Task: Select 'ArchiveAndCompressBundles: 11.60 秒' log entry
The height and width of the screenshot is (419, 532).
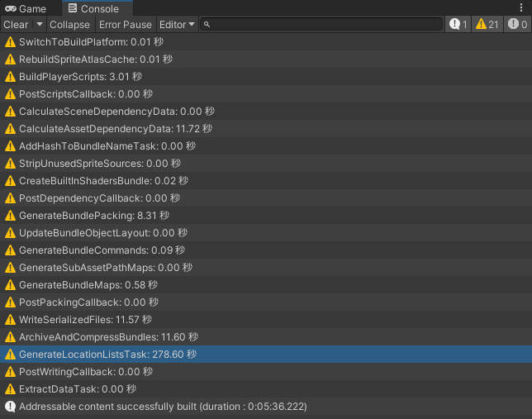Action: (x=266, y=337)
